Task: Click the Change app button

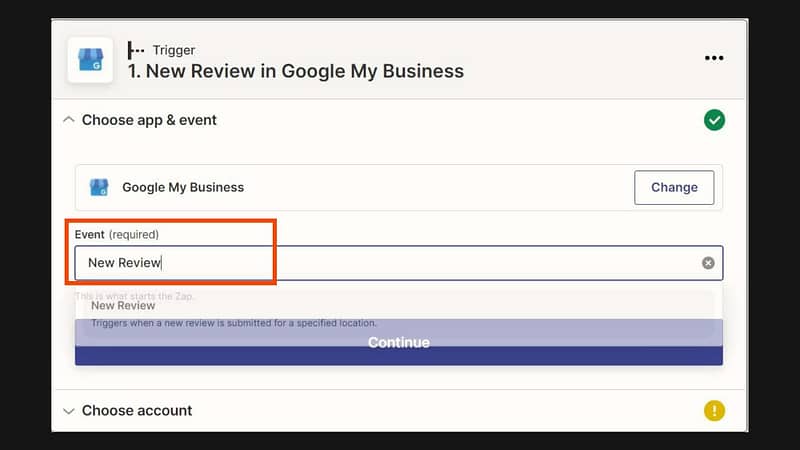Action: coord(674,187)
